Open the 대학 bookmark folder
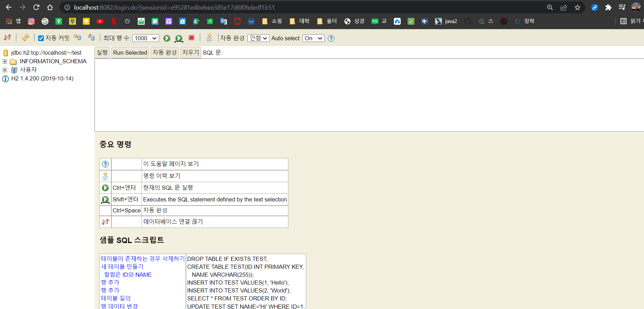Viewport: 644px width, 309px height. click(299, 21)
